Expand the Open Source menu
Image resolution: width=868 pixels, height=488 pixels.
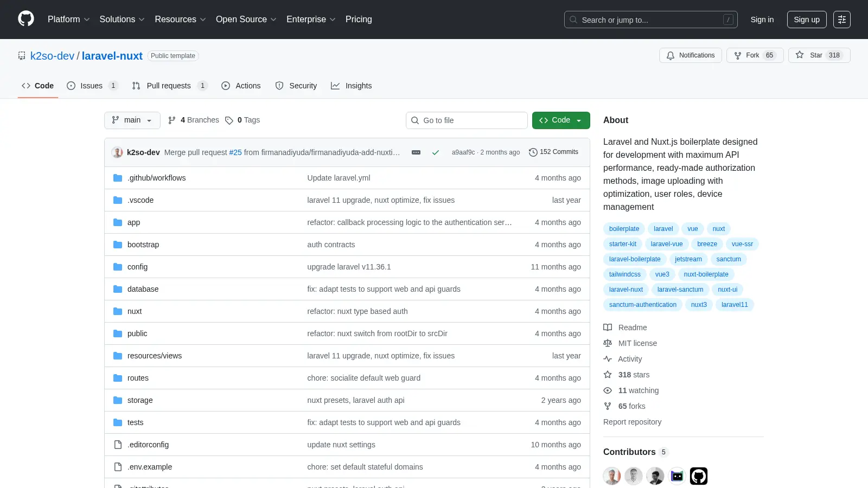246,20
